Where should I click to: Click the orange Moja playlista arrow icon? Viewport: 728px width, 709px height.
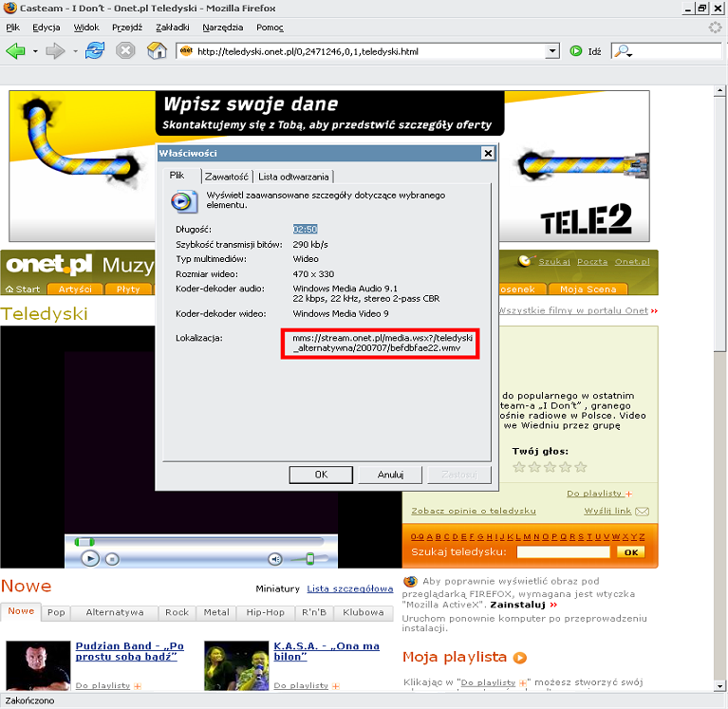tap(519, 658)
